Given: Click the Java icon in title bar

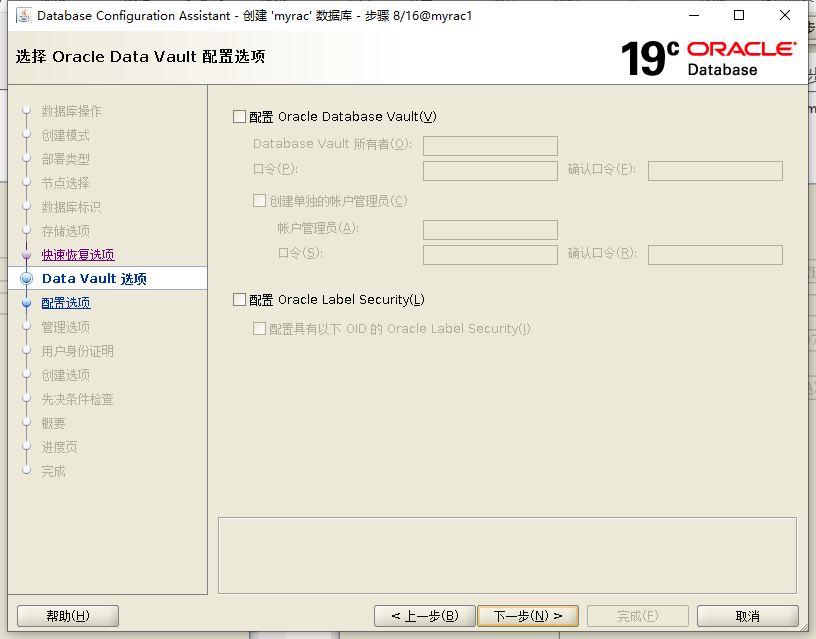Looking at the screenshot, I should pos(23,16).
